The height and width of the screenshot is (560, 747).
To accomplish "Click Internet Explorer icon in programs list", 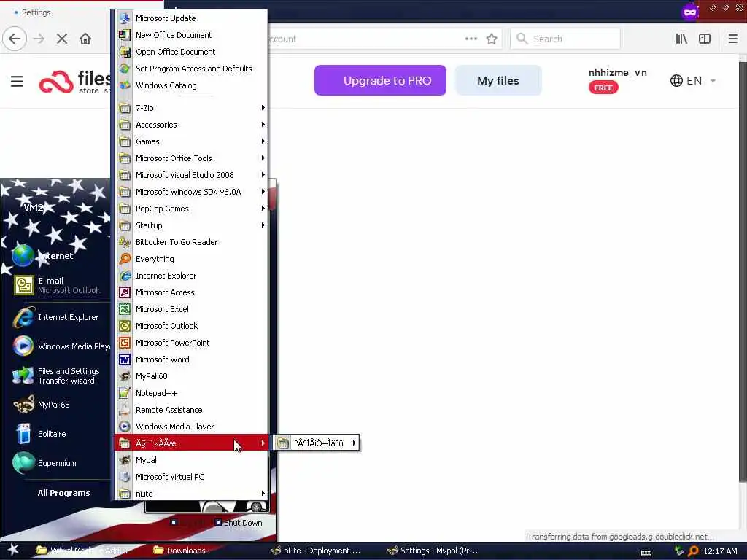I will pos(124,276).
